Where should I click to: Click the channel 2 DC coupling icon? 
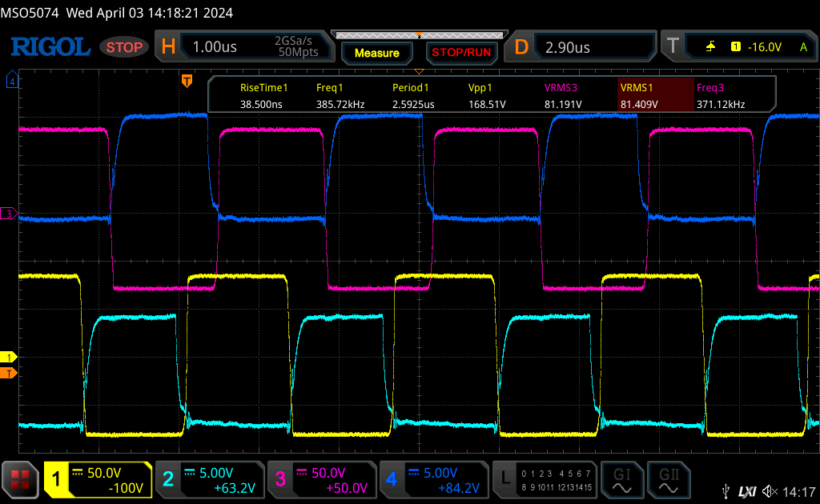point(190,473)
